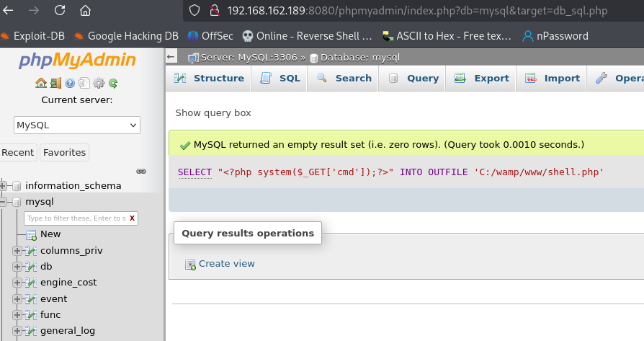The height and width of the screenshot is (341, 644).
Task: Expand the event table node
Action: pos(17,298)
